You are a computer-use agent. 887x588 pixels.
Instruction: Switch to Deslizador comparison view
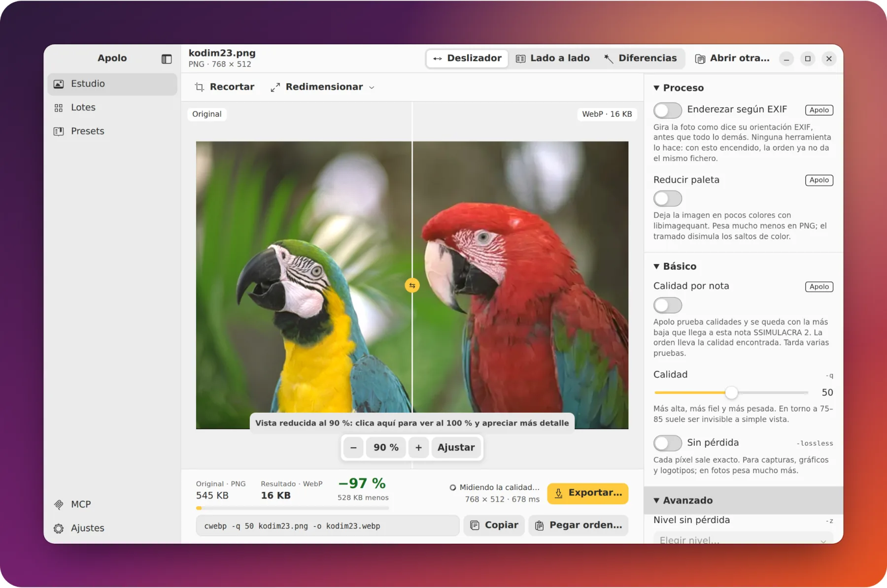tap(467, 59)
